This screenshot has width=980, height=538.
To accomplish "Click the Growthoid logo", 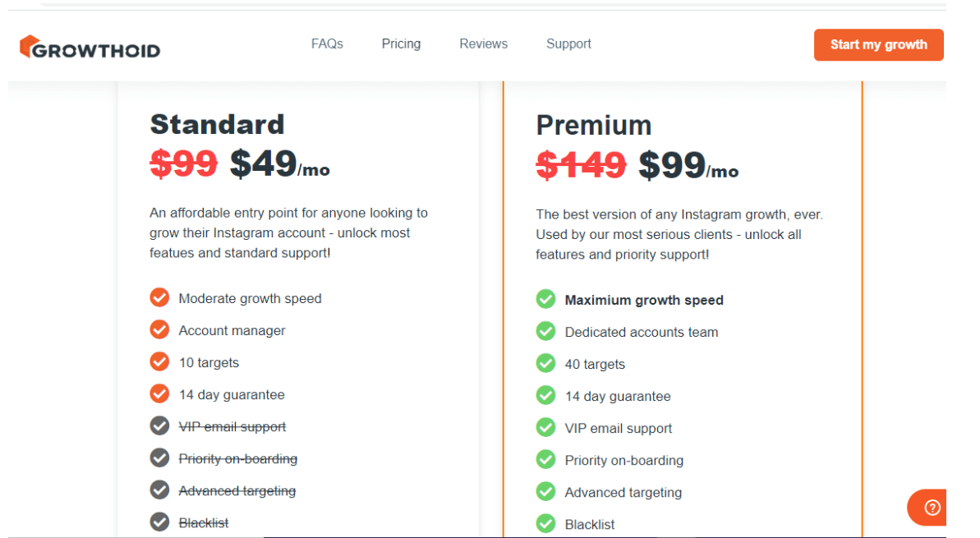I will point(90,47).
